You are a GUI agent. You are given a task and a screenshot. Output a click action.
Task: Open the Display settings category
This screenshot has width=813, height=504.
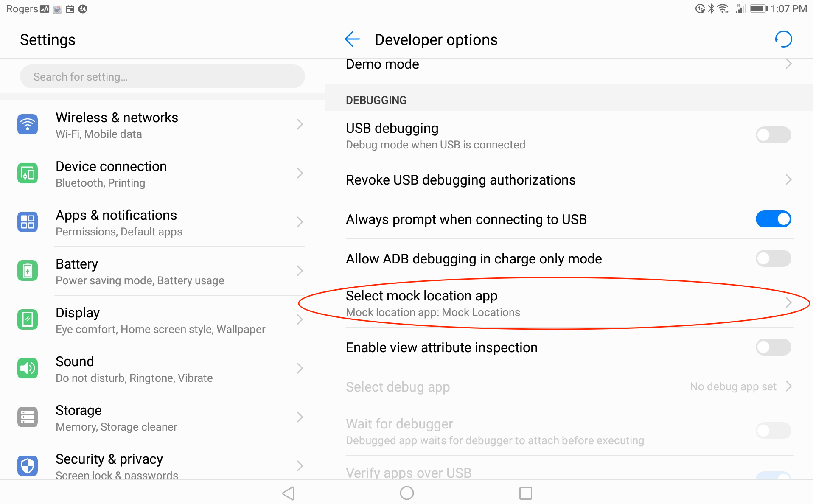point(161,320)
